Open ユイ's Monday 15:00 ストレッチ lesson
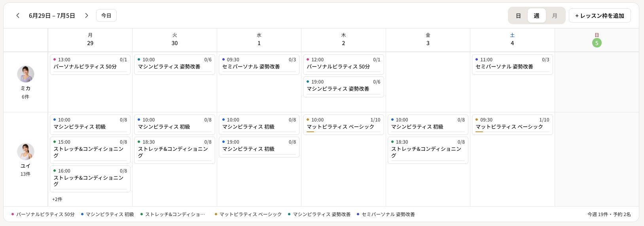The image size is (644, 226). tap(90, 150)
